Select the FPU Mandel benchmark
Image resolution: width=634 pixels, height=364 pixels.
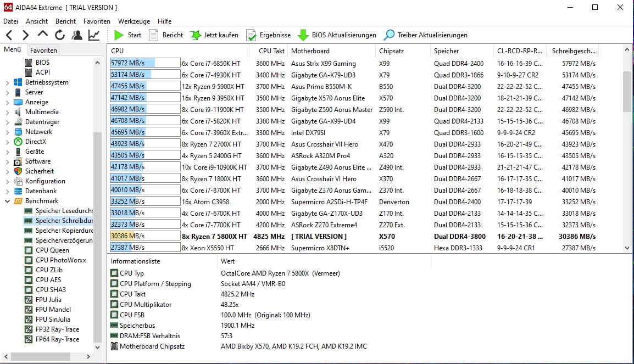click(x=53, y=310)
